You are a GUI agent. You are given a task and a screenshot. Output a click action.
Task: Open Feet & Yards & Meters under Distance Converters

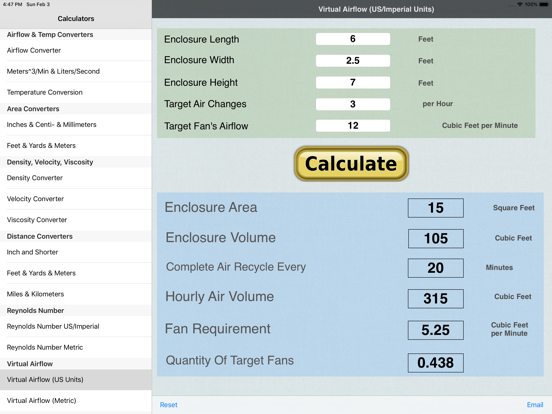(x=76, y=273)
